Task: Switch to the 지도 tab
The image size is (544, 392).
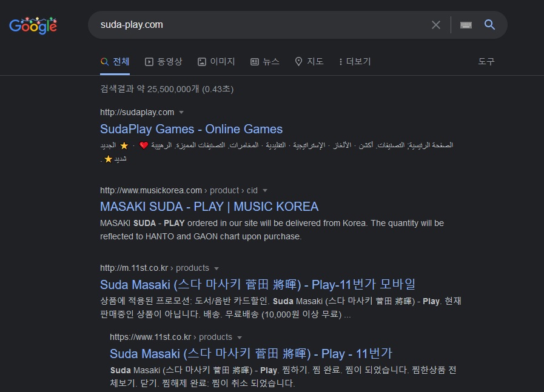Action: pos(309,62)
